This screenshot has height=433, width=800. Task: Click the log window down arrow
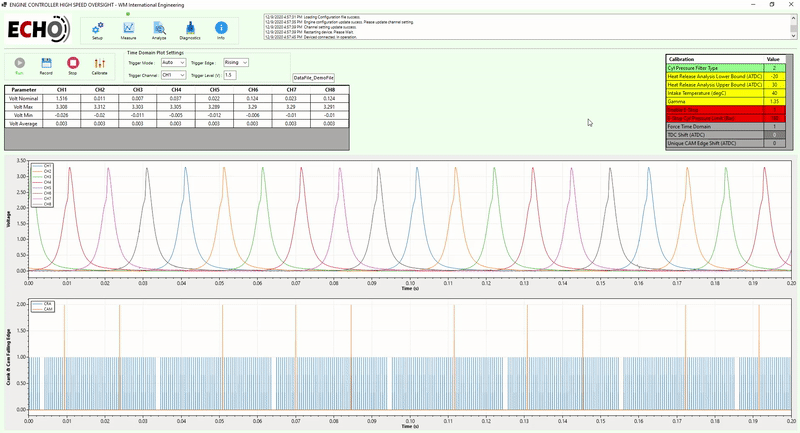pyautogui.click(x=793, y=36)
